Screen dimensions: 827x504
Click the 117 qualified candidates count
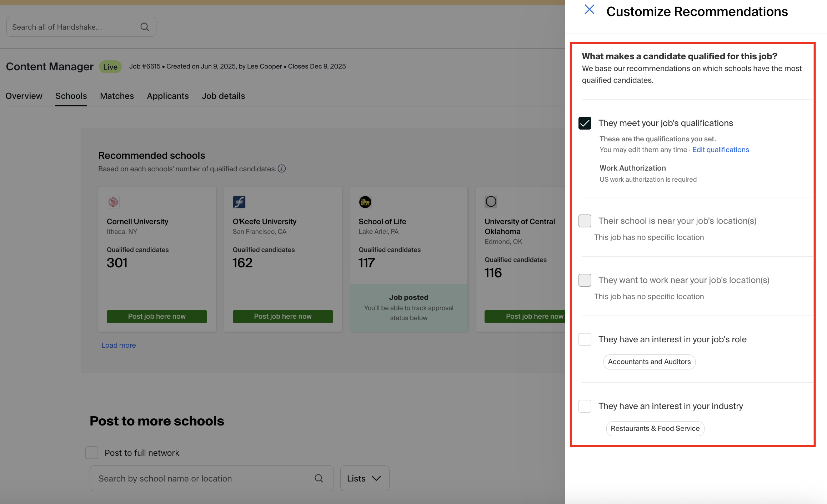click(367, 263)
